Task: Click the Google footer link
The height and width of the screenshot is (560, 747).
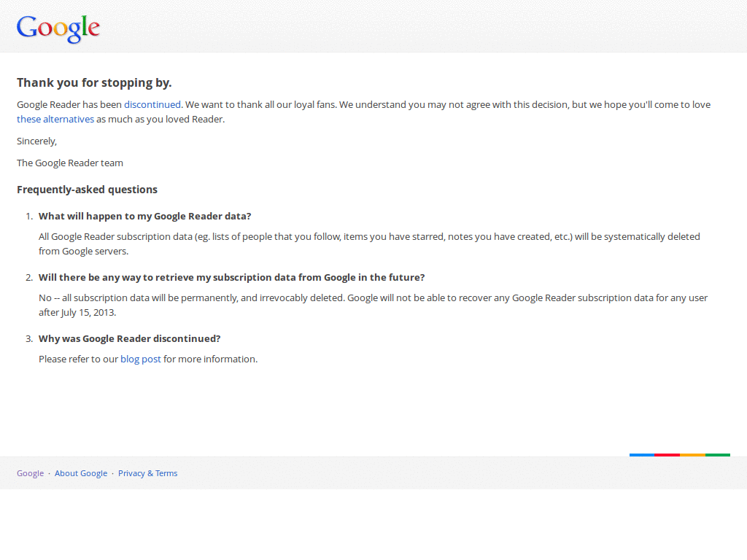Action: click(x=30, y=473)
